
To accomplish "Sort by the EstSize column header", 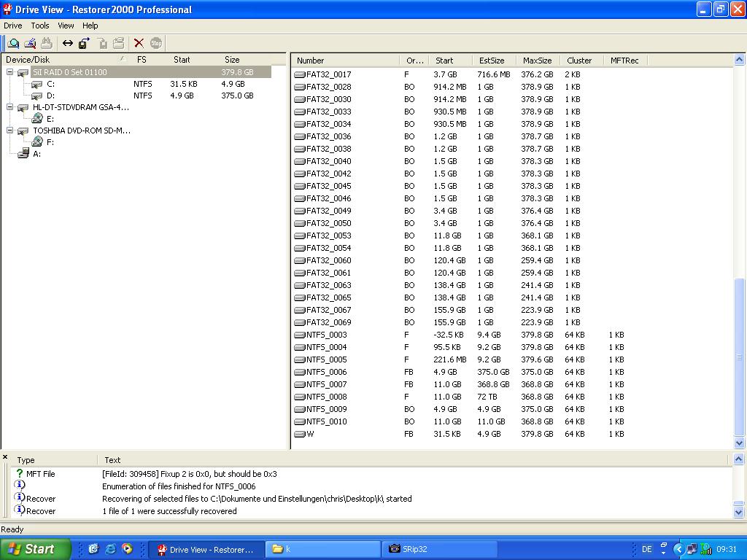I will (495, 61).
